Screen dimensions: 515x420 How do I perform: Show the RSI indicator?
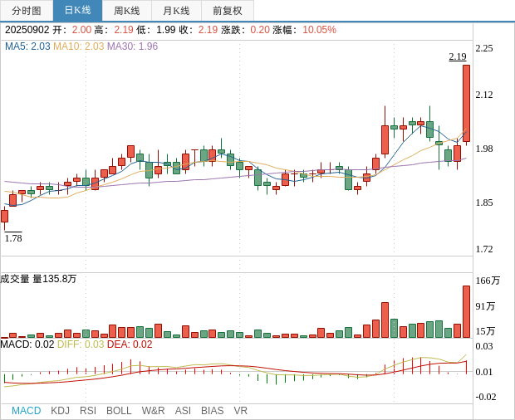coord(88,411)
